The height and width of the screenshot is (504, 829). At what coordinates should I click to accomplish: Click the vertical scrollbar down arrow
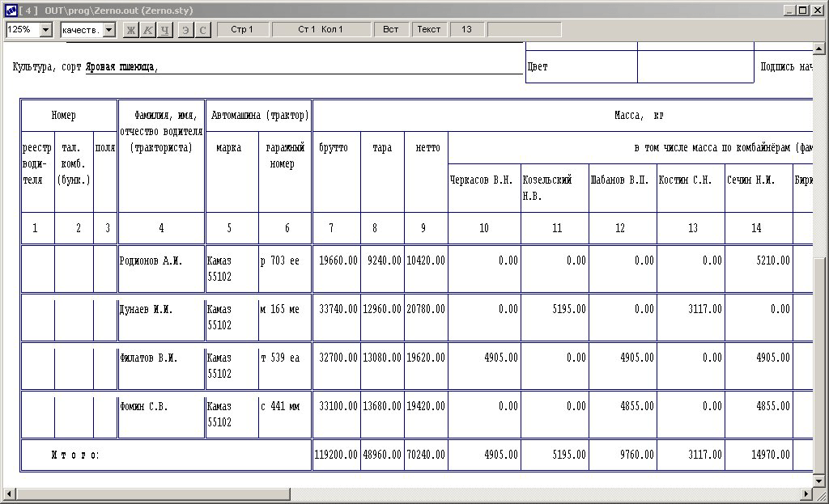pyautogui.click(x=821, y=481)
